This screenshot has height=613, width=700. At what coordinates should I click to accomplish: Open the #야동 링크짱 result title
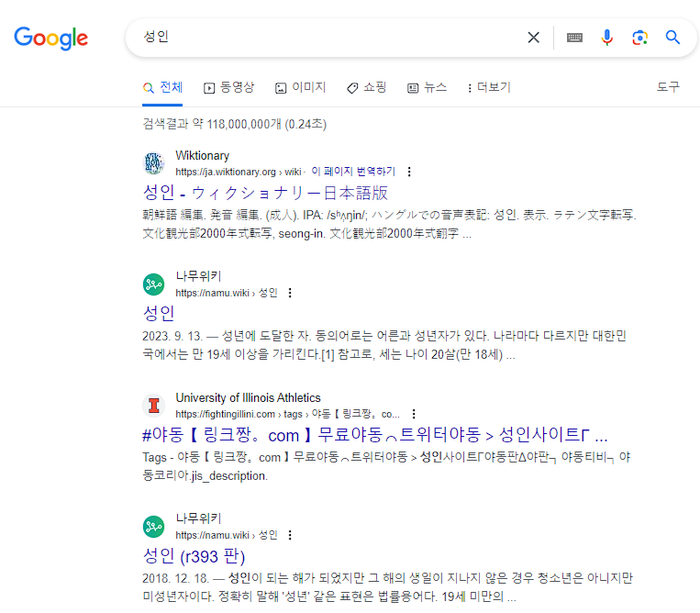[x=375, y=435]
